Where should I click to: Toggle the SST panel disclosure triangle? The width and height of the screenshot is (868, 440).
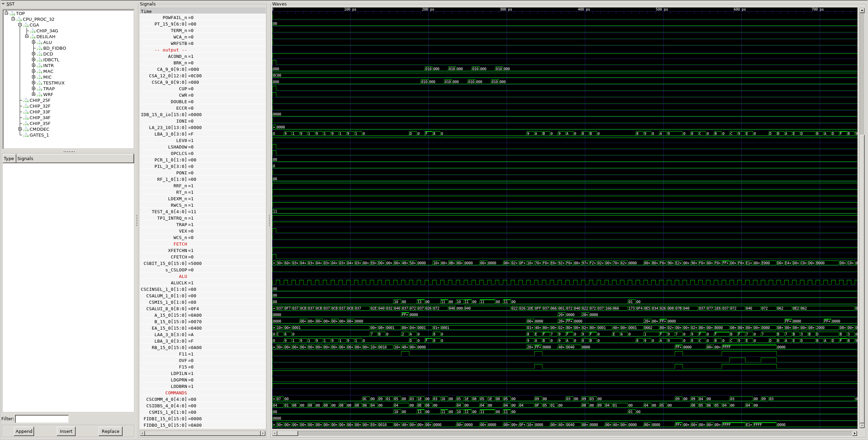(x=3, y=4)
